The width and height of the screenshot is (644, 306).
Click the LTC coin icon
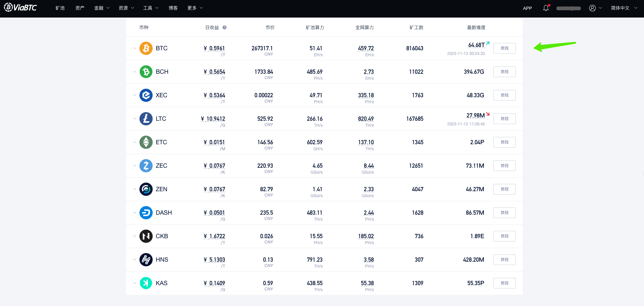(146, 119)
